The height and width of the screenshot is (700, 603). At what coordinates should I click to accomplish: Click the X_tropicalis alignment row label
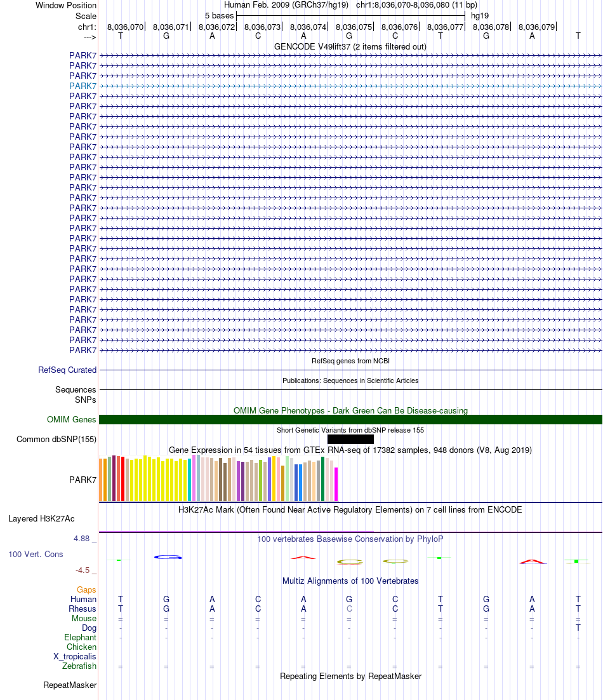coord(75,656)
